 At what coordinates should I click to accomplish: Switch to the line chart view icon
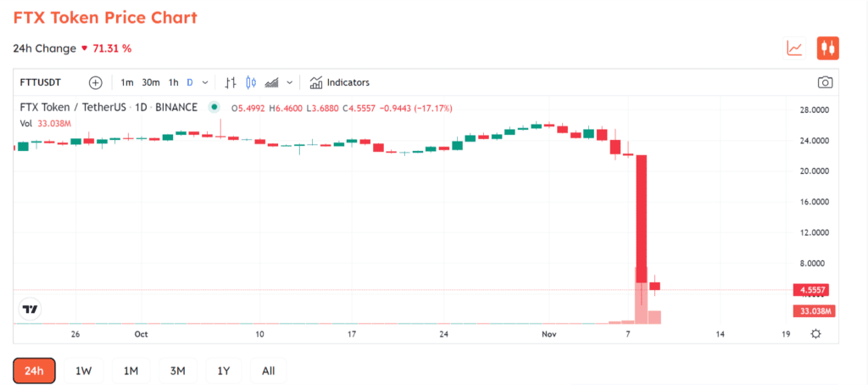coord(794,48)
